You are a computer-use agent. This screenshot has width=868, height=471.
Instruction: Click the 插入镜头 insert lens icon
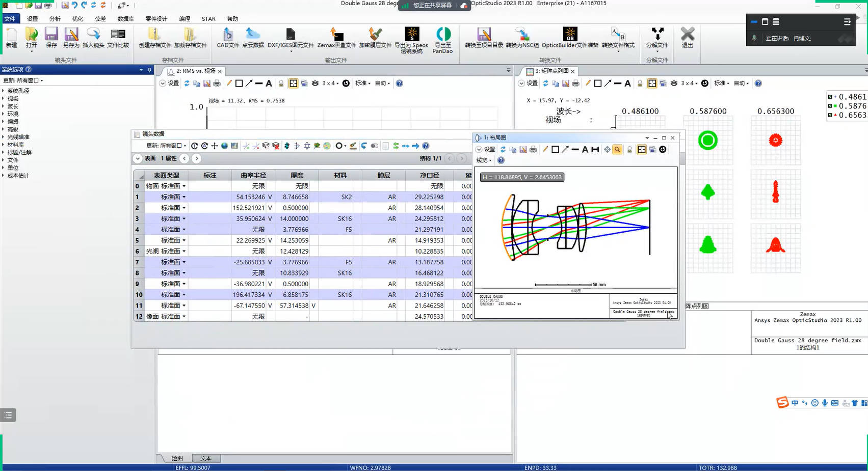(x=93, y=37)
